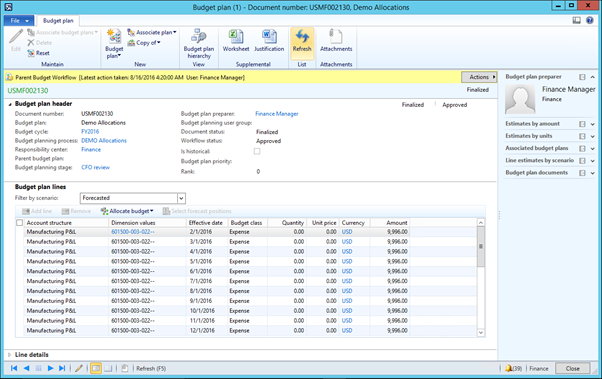Open the Allocate budget dropdown menu
Screen dimensions: 602x379
127,211
